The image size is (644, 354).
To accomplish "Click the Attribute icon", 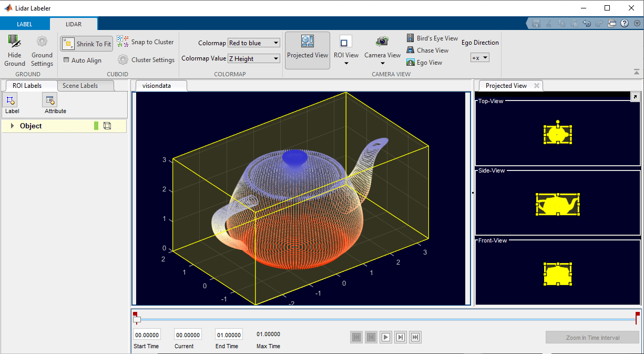I will click(x=49, y=100).
